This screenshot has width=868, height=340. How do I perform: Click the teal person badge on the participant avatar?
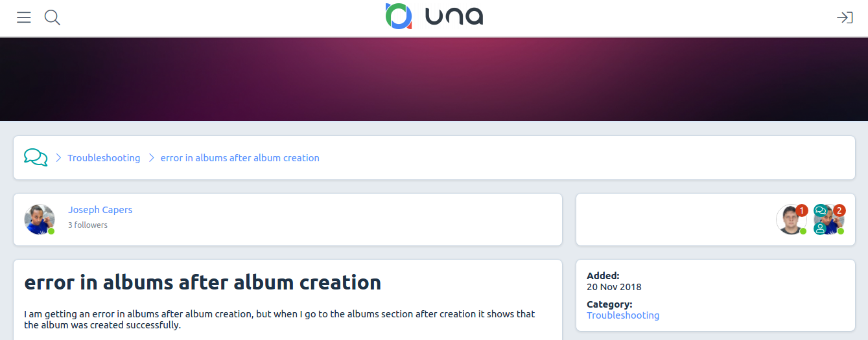820,228
